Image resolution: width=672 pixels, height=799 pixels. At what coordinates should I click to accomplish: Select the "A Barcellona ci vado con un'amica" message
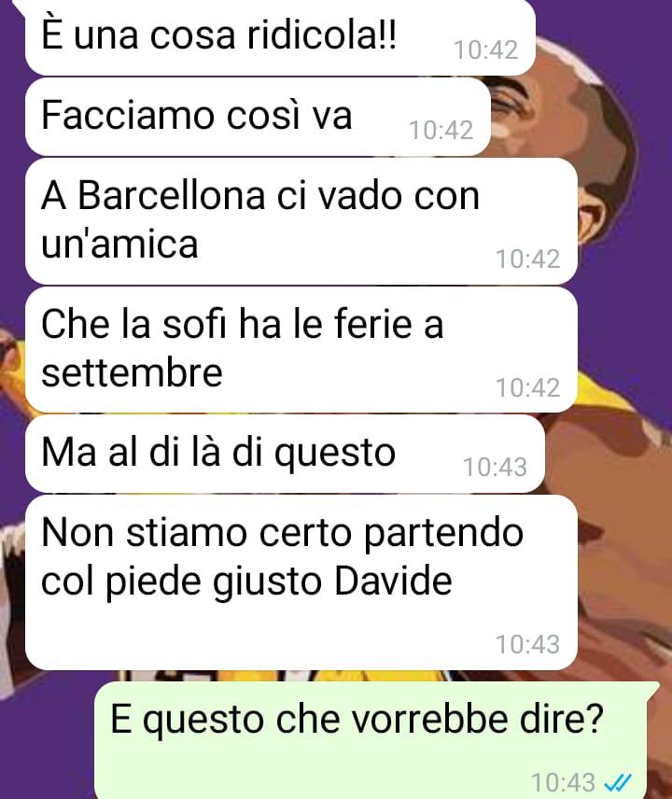click(x=301, y=220)
